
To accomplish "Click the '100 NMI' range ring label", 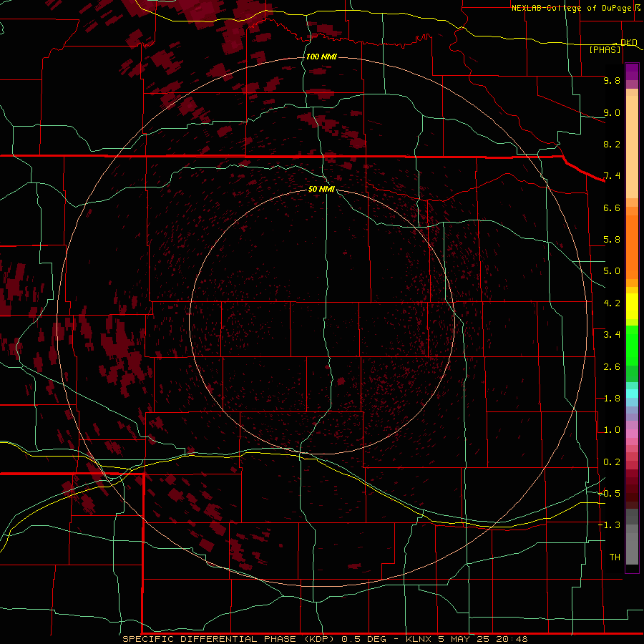I will coord(321,57).
